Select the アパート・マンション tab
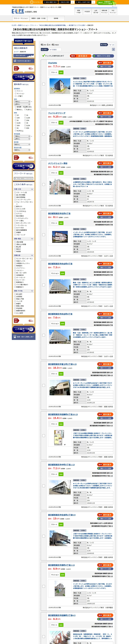The height and width of the screenshot is (644, 129). pos(21,18)
